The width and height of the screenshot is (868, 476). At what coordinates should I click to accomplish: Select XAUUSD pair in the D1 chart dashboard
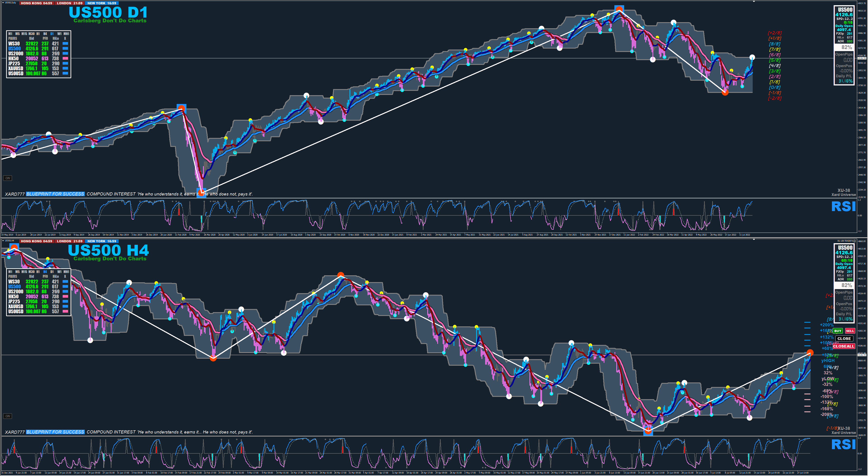point(16,68)
